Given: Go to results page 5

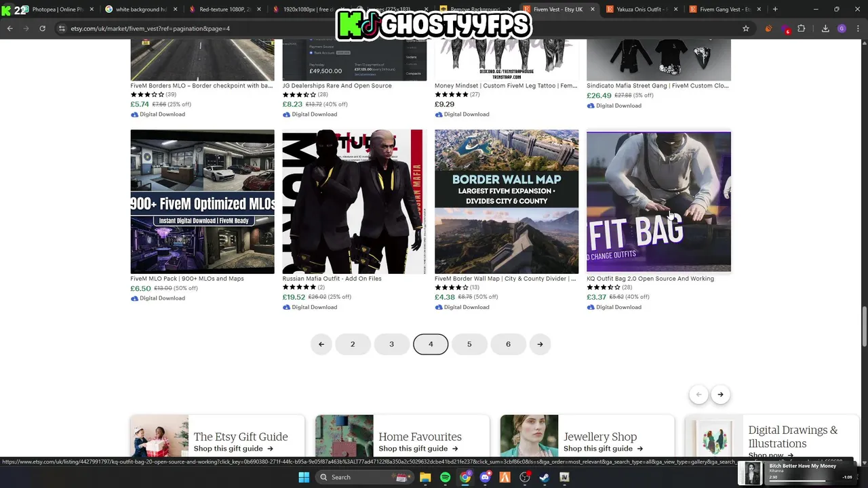Looking at the screenshot, I should (x=469, y=344).
